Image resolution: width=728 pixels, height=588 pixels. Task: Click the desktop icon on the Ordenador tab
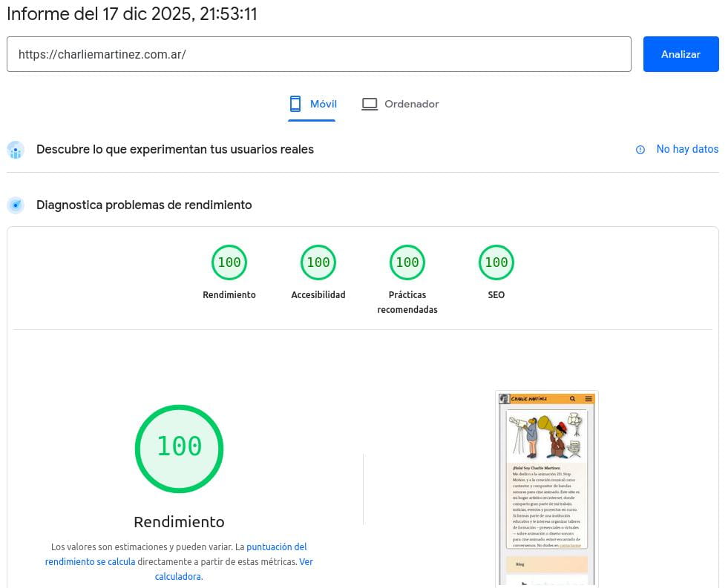tap(370, 104)
